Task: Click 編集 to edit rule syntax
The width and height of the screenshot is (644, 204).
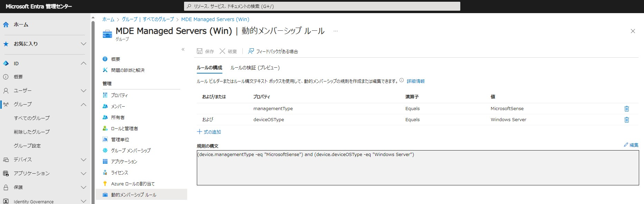Action: pyautogui.click(x=631, y=145)
